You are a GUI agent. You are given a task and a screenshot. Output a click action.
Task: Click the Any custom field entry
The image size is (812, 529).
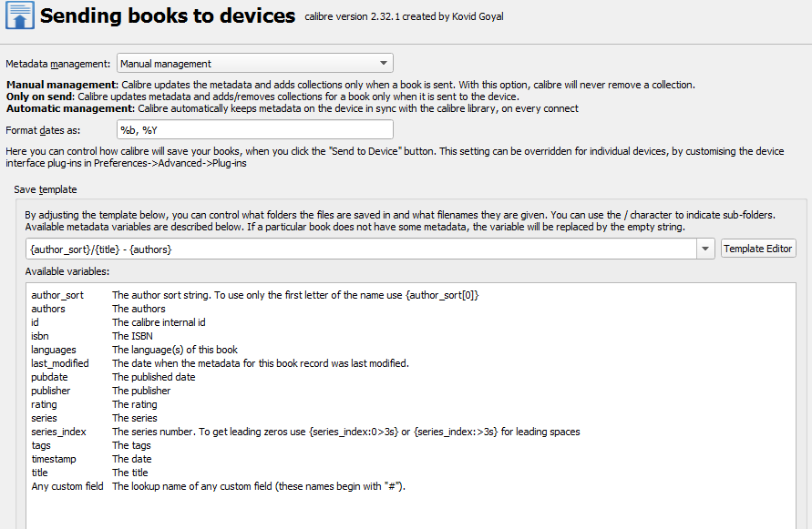(x=67, y=486)
